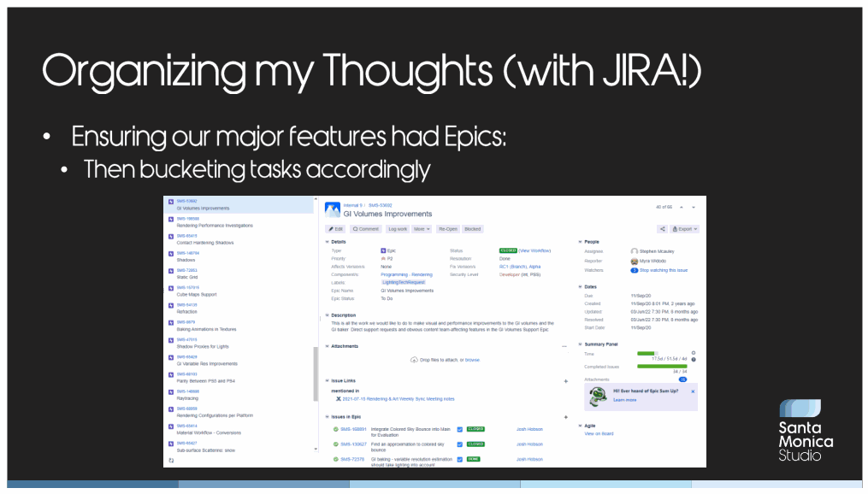The height and width of the screenshot is (494, 868).
Task: Click the share icon button
Action: 662,229
